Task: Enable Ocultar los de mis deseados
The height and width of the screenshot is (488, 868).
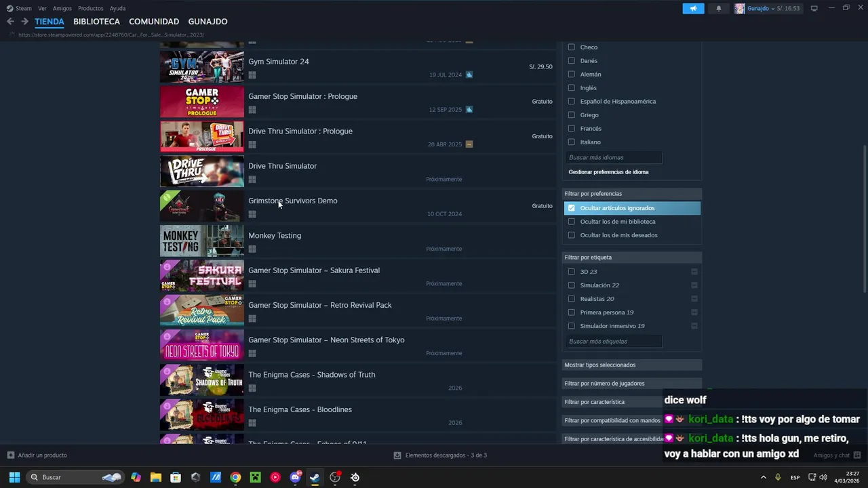Action: pyautogui.click(x=571, y=235)
